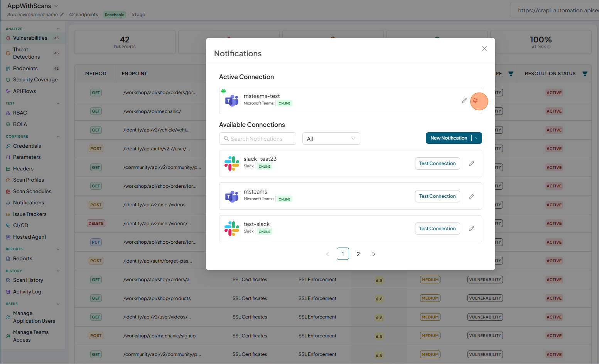Collapse the TEST sidebar section

pos(58,103)
